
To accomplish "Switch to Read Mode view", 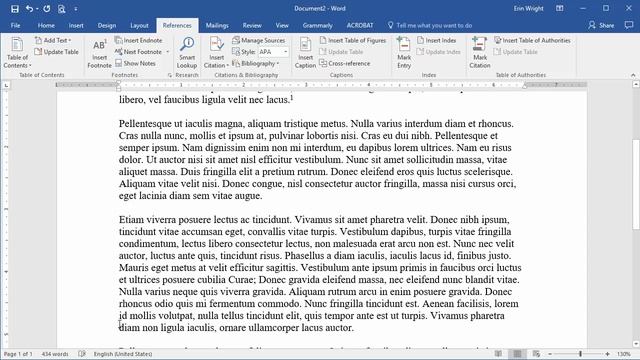I will click(498, 354).
